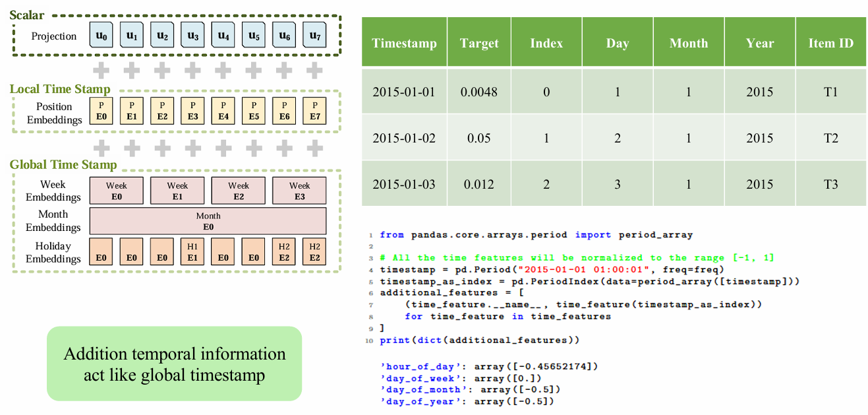The height and width of the screenshot is (415, 868).
Task: Click the u0 projection box
Action: click(101, 36)
